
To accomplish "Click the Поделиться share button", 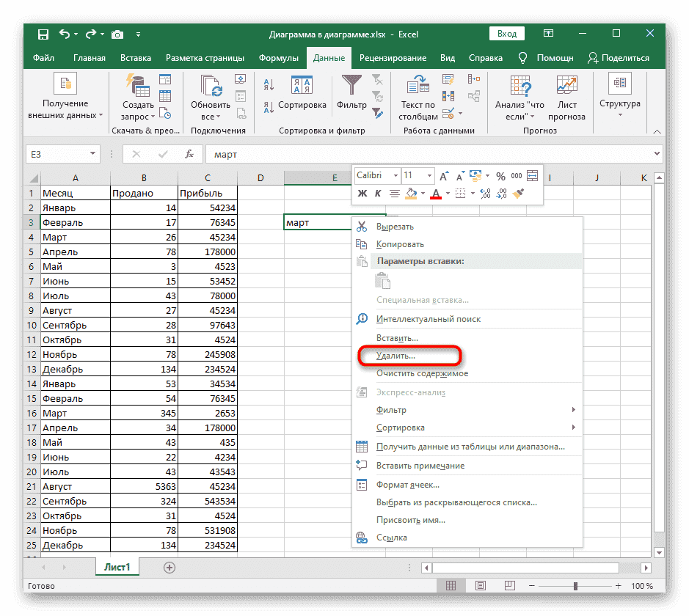I will click(619, 58).
